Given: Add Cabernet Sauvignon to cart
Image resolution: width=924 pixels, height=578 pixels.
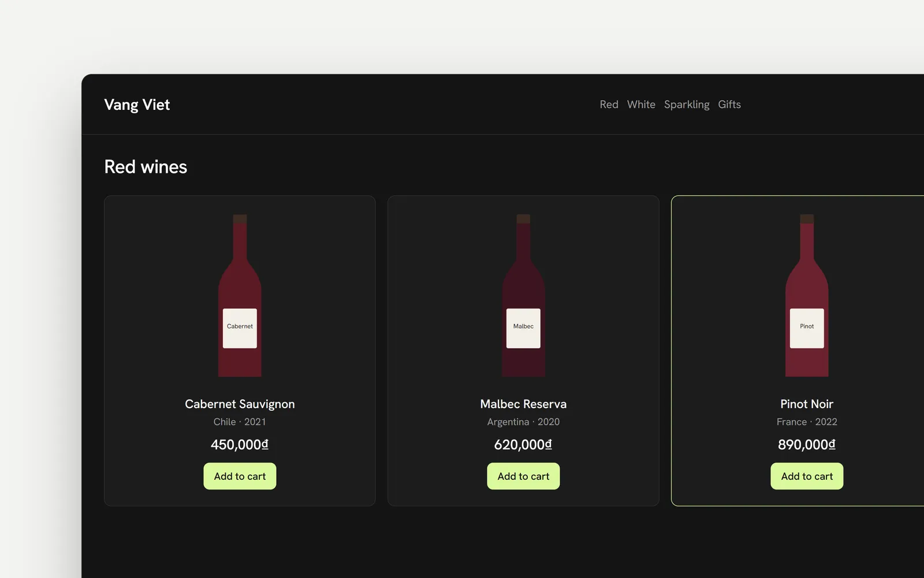Looking at the screenshot, I should tap(240, 476).
